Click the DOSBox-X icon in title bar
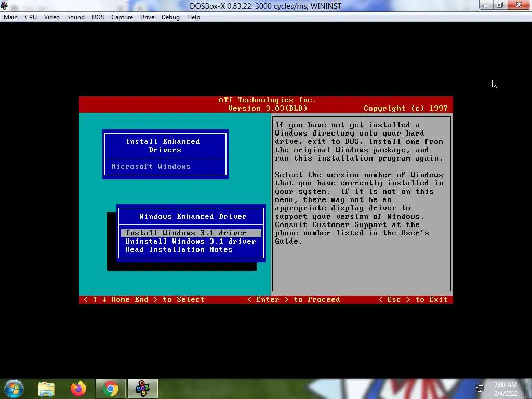This screenshot has width=532, height=399. pyautogui.click(x=4, y=5)
